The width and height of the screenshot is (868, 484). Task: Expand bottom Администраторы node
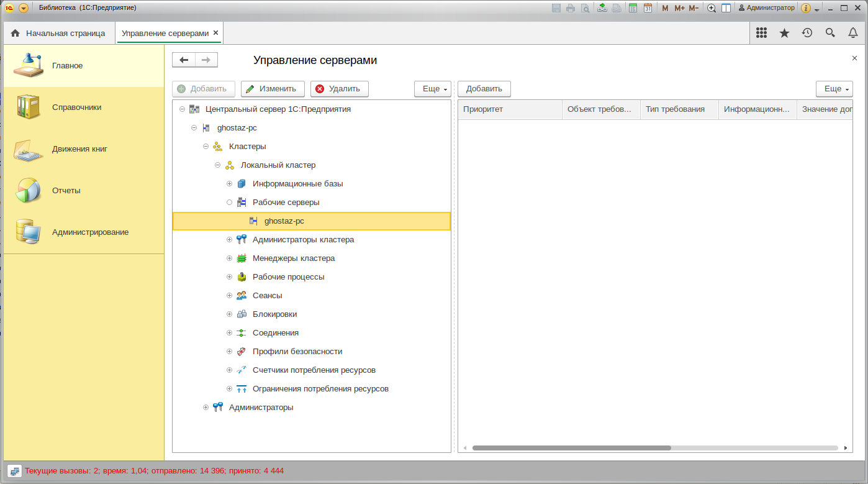click(206, 408)
